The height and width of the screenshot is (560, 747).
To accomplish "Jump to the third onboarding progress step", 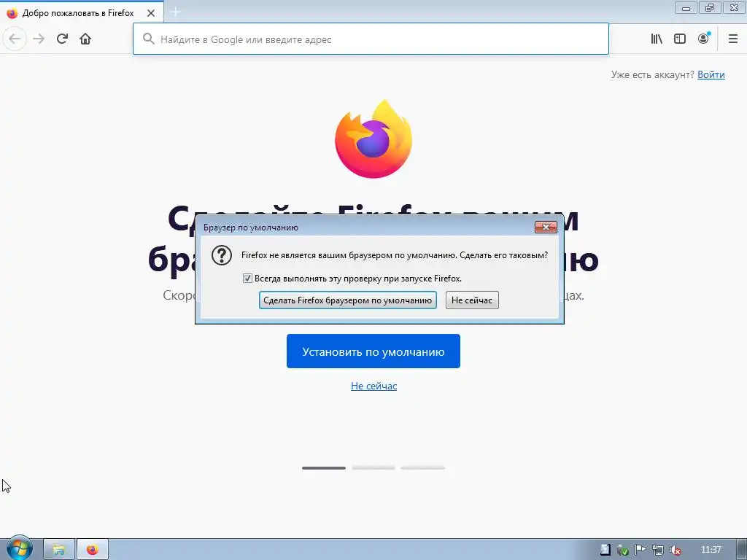I will 423,468.
